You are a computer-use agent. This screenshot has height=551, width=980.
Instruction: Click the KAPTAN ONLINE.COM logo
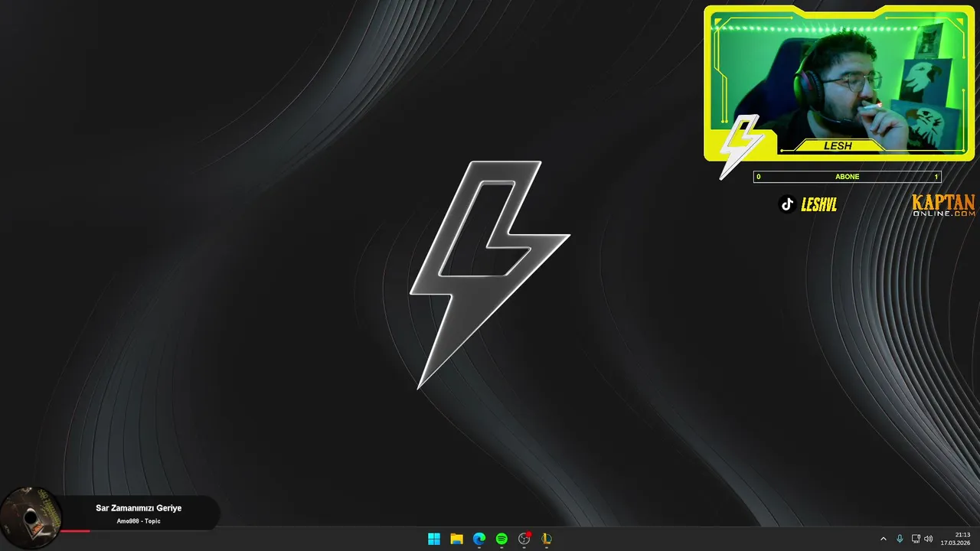943,205
